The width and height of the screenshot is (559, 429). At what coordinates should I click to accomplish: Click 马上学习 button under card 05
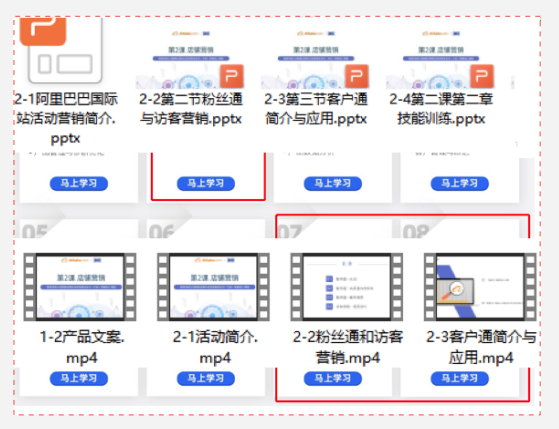[x=79, y=378]
